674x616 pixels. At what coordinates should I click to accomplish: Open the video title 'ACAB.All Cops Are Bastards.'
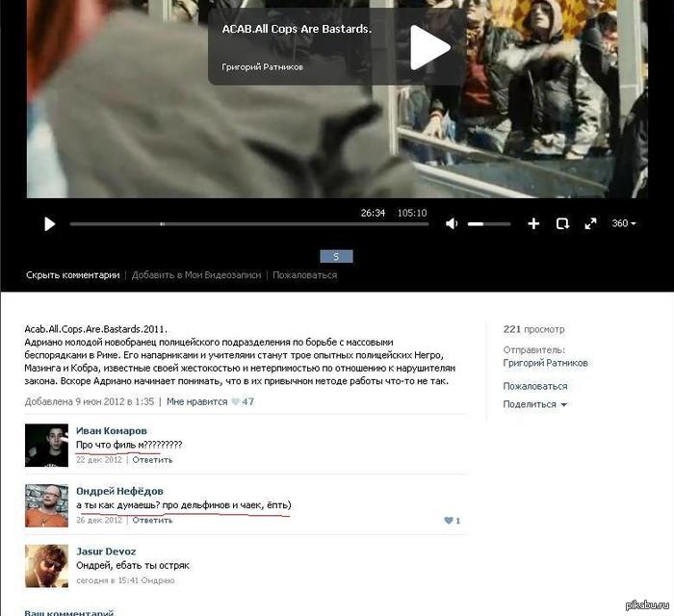pos(297,29)
